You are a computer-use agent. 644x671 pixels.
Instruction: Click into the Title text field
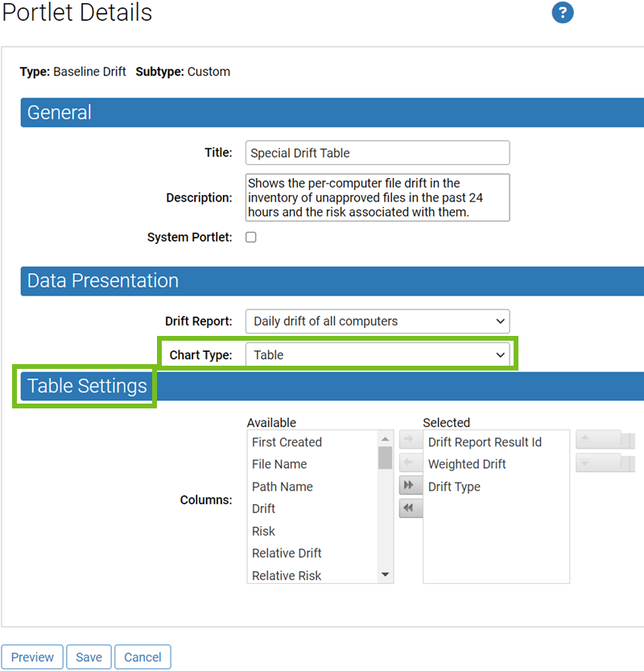[377, 153]
